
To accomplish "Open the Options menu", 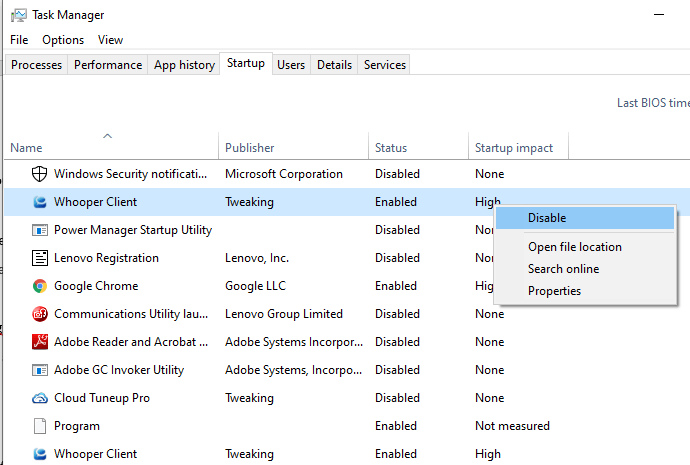I will [63, 40].
